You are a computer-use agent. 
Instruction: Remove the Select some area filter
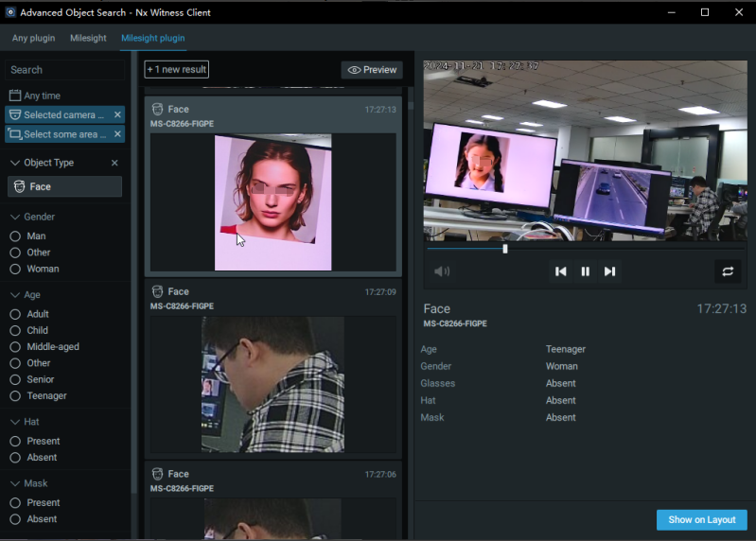point(117,134)
